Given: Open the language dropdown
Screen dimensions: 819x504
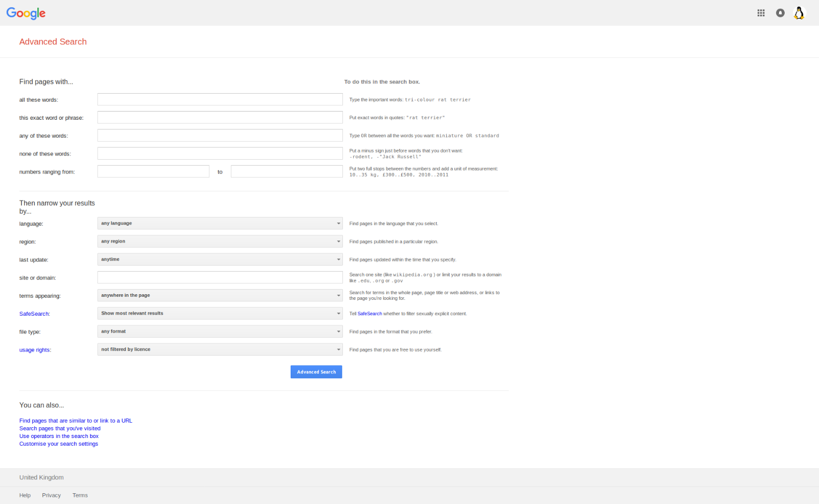Looking at the screenshot, I should pos(220,224).
